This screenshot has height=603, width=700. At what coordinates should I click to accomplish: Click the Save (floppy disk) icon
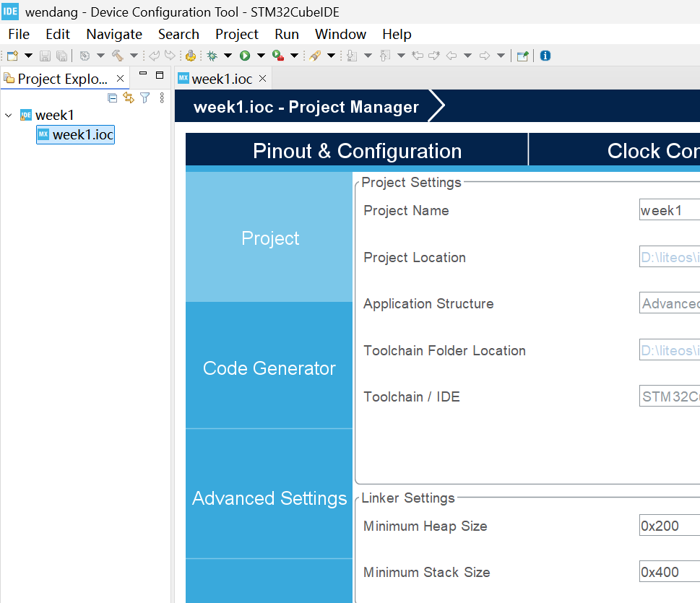[45, 56]
